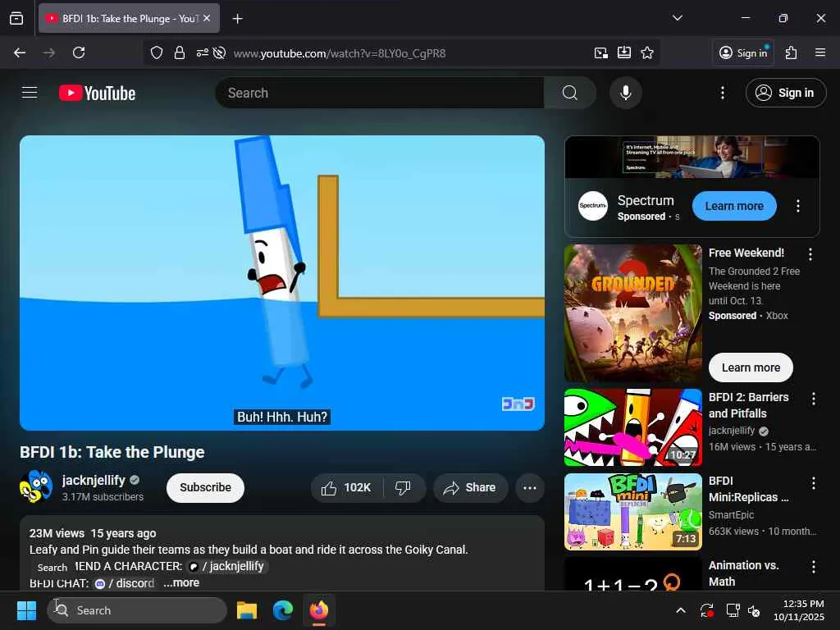Start voice search with microphone
This screenshot has height=630, width=840.
(x=625, y=93)
